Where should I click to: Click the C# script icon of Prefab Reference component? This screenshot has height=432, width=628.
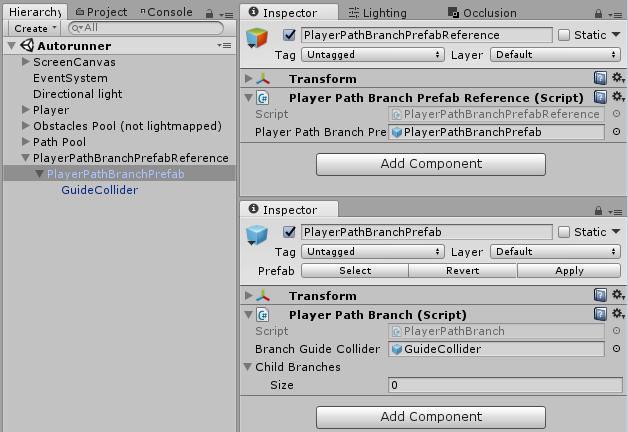(263, 98)
